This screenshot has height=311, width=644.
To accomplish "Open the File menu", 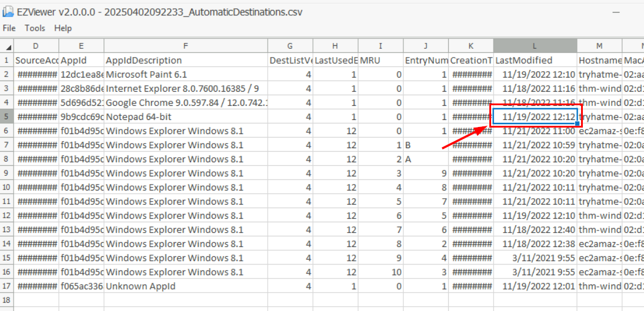I will click(x=9, y=28).
